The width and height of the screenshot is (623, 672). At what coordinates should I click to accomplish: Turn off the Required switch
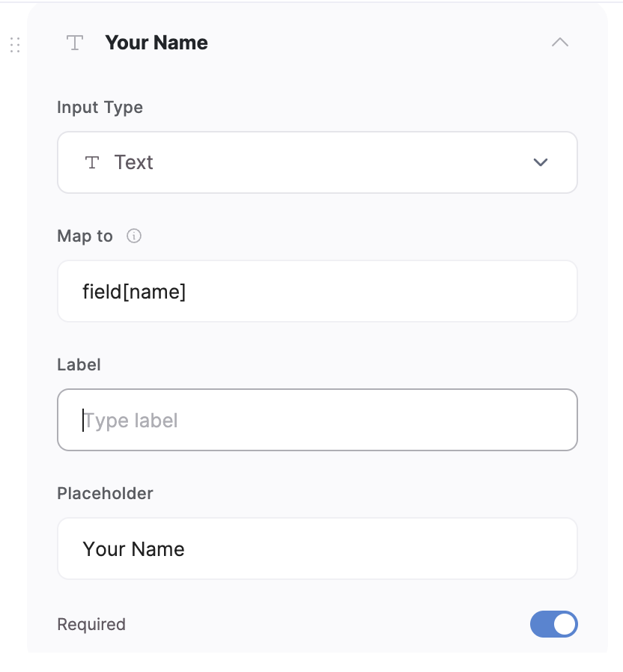(554, 624)
